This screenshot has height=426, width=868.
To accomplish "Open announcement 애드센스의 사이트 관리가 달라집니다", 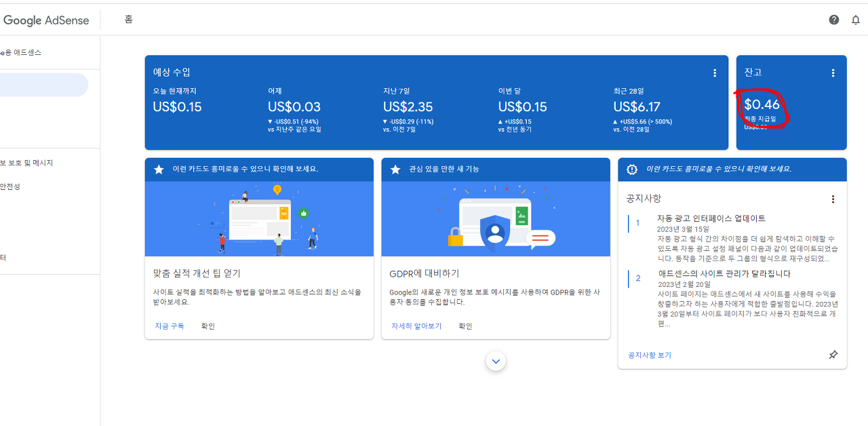I will coord(724,274).
